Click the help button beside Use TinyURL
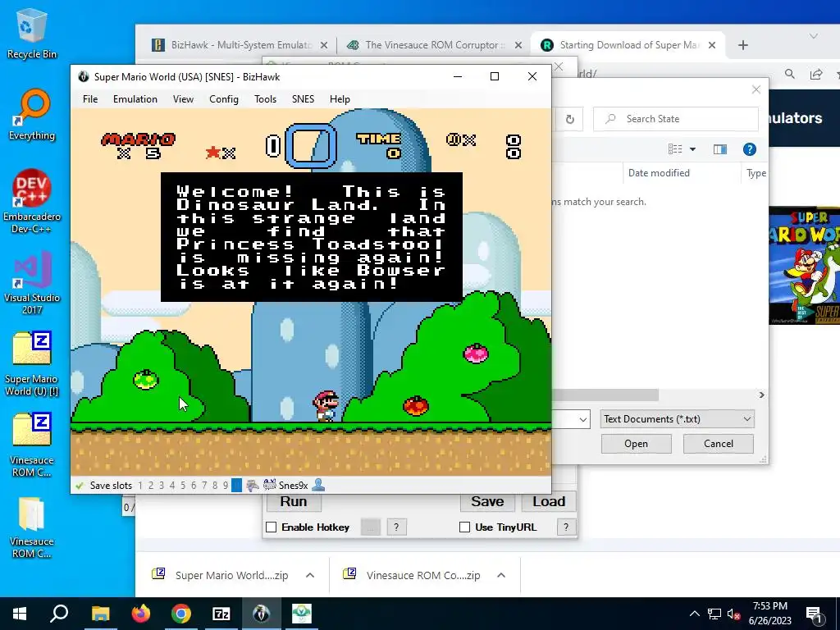The height and width of the screenshot is (630, 840). coord(566,527)
